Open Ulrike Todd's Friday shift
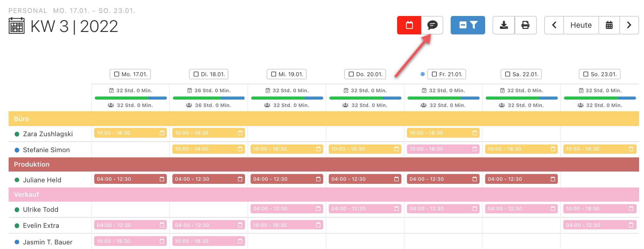The height and width of the screenshot is (249, 644). click(x=443, y=208)
